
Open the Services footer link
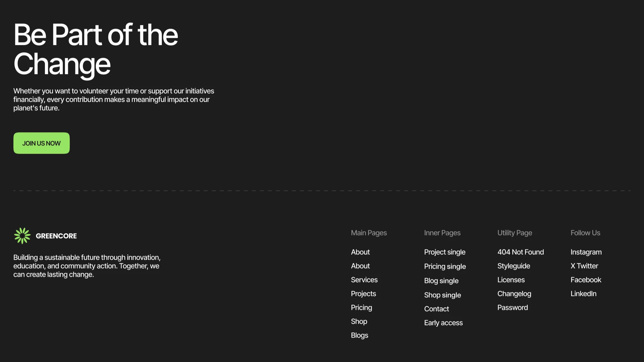[364, 280]
